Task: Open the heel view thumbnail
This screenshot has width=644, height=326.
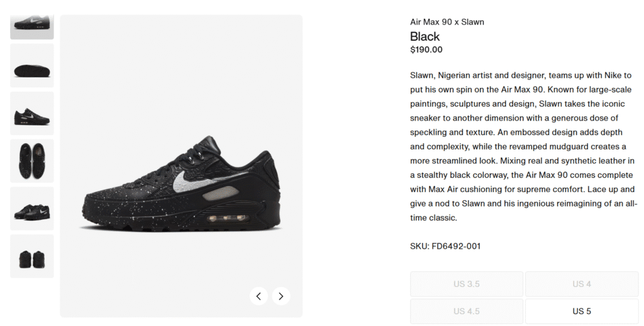Action: (32, 256)
